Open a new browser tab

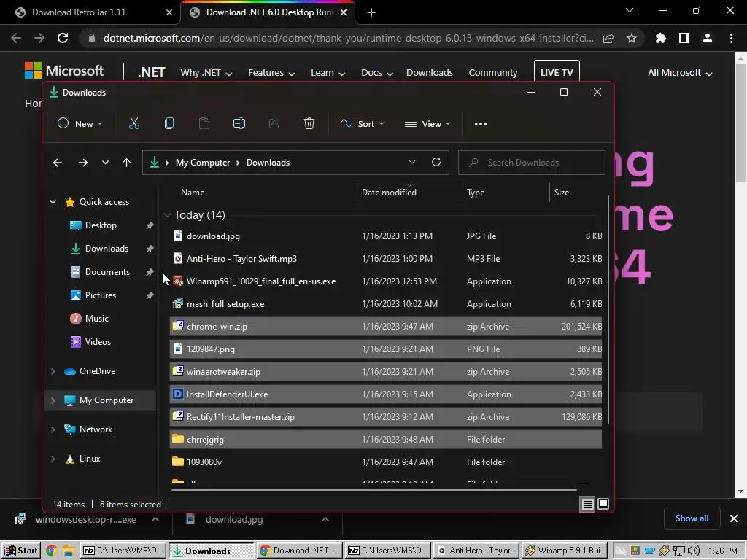[371, 12]
